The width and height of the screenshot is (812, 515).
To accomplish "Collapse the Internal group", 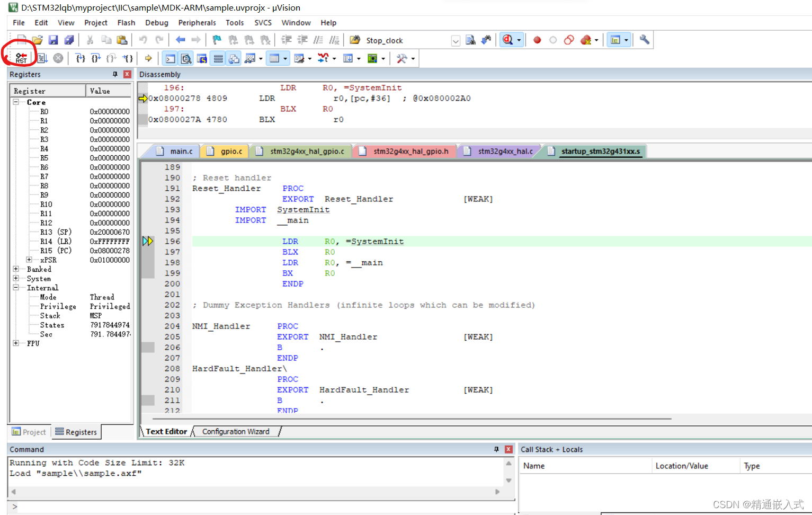I will pyautogui.click(x=16, y=288).
